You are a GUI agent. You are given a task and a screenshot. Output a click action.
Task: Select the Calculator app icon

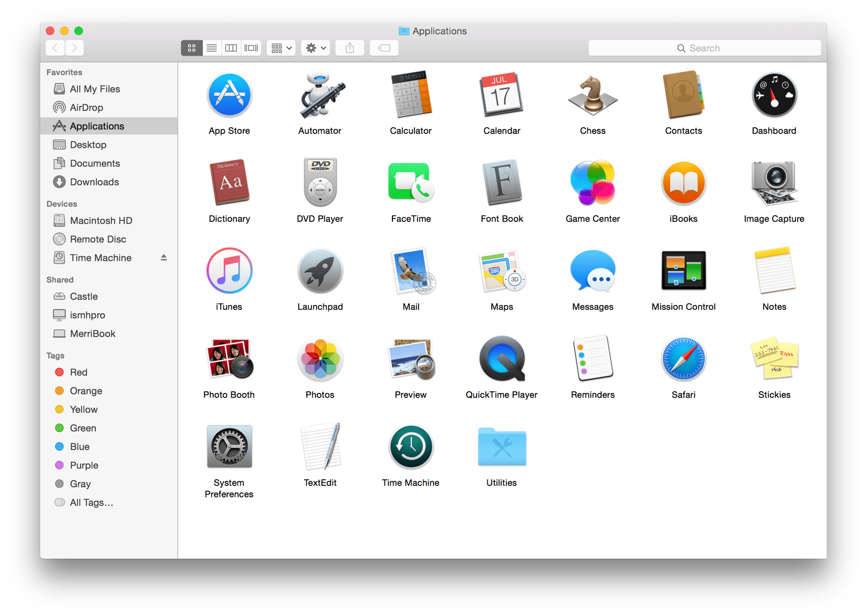coord(411,95)
